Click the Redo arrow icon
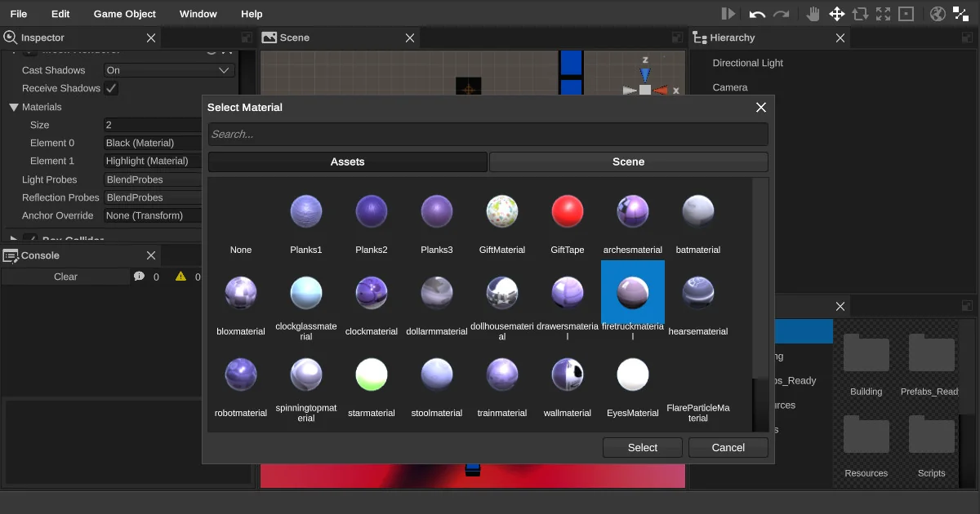Image resolution: width=980 pixels, height=514 pixels. [x=782, y=13]
